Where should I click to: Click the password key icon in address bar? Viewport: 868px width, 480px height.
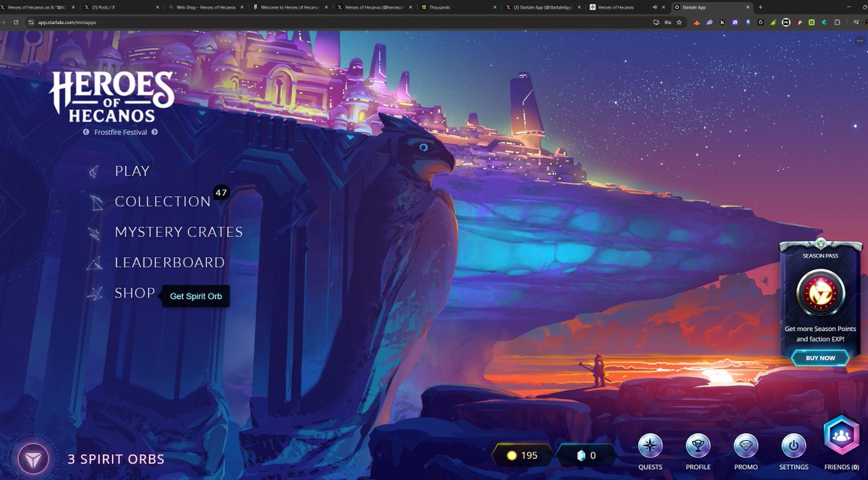coord(668,22)
